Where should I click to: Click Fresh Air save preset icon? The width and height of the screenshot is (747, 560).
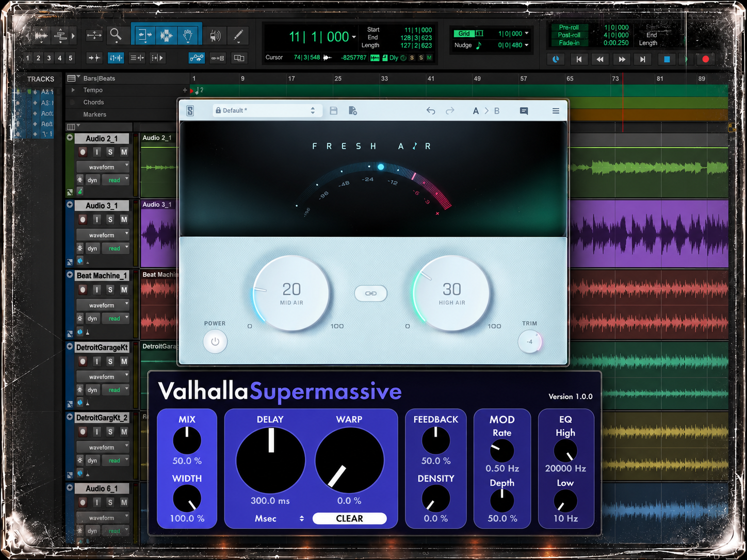334,111
